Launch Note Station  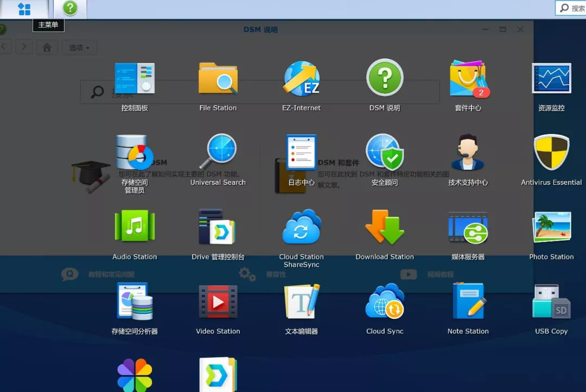[x=468, y=303]
